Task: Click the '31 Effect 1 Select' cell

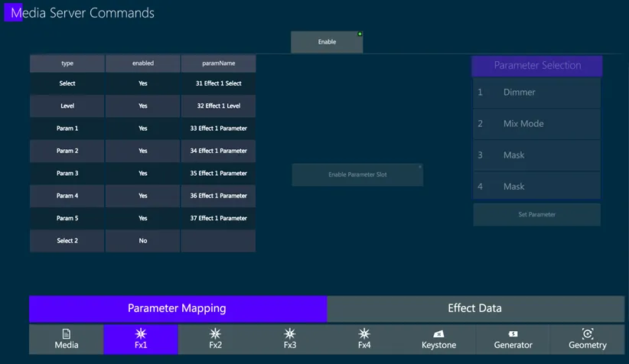Action: click(218, 83)
